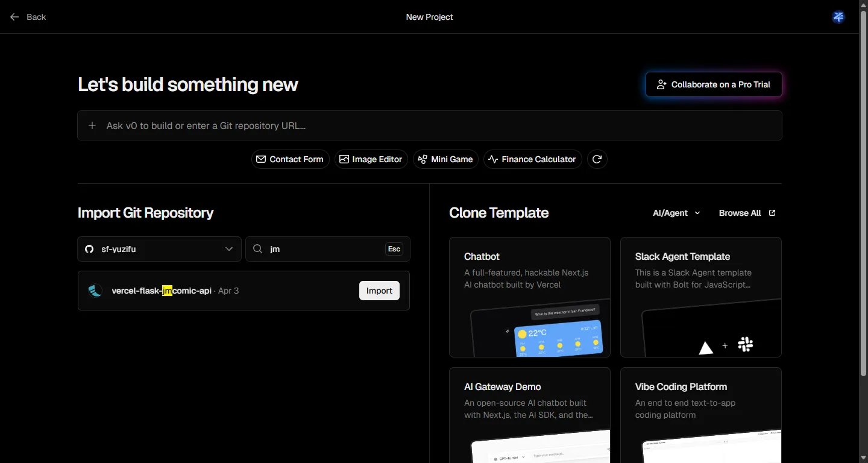Click the user avatar icon
Image resolution: width=868 pixels, height=463 pixels.
click(838, 17)
